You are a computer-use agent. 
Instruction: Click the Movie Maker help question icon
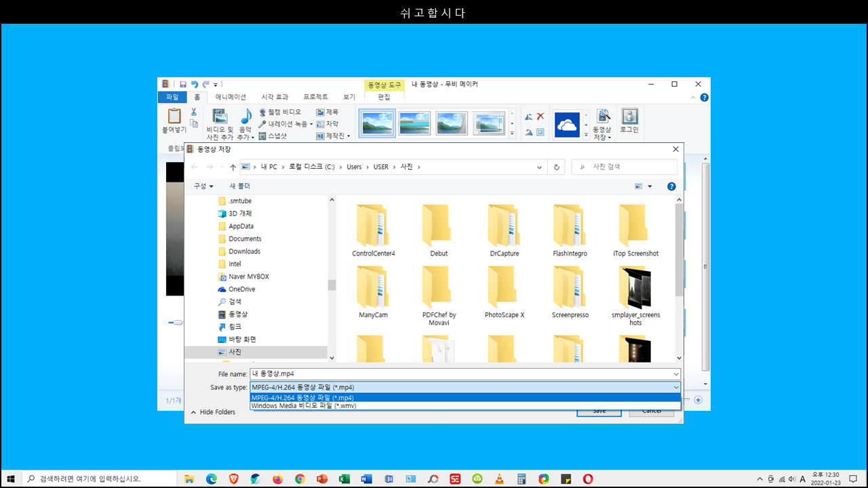coord(705,98)
